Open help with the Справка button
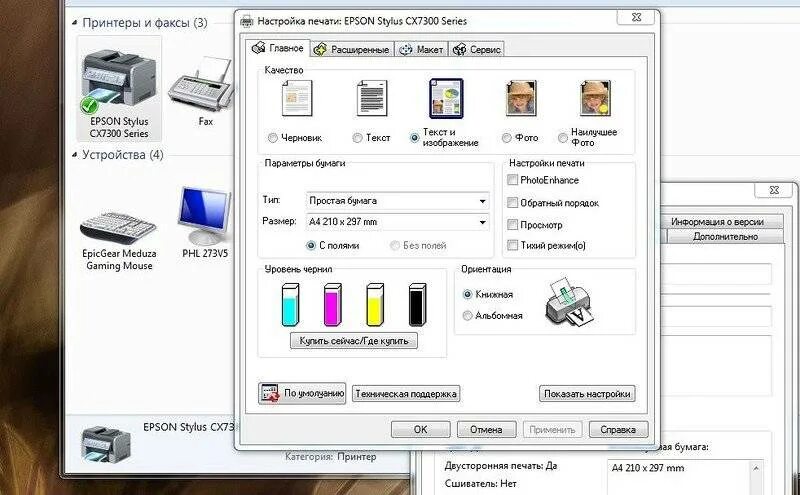The width and height of the screenshot is (800, 495). (x=618, y=430)
